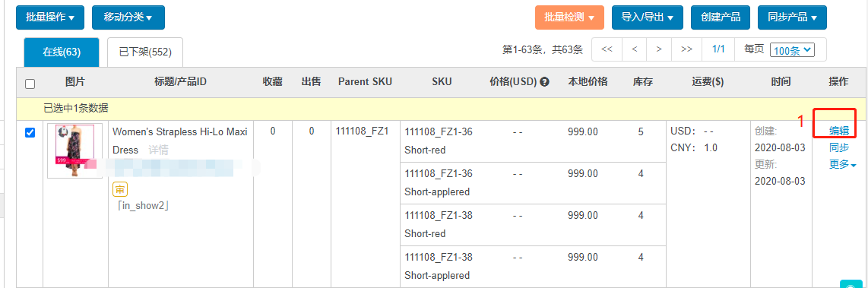Go to last page with >> button

coord(686,49)
